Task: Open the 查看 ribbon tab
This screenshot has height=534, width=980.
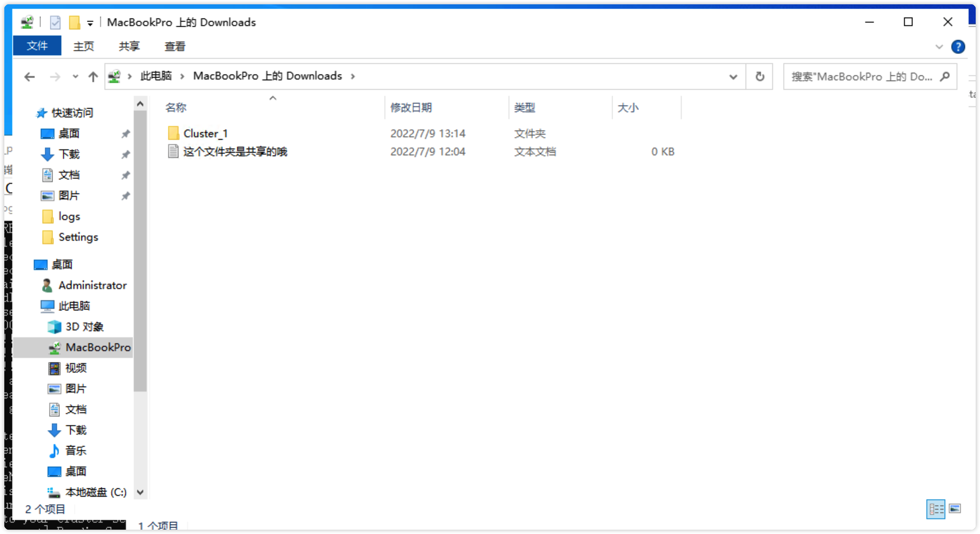Action: pos(175,46)
